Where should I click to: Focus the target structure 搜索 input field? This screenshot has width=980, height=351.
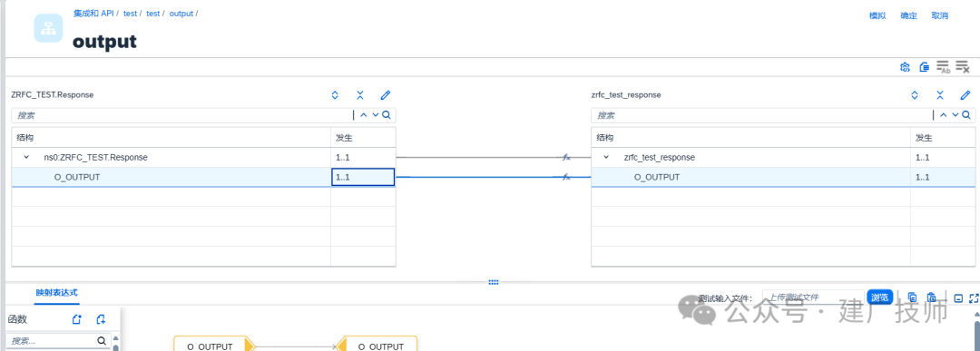coord(761,115)
